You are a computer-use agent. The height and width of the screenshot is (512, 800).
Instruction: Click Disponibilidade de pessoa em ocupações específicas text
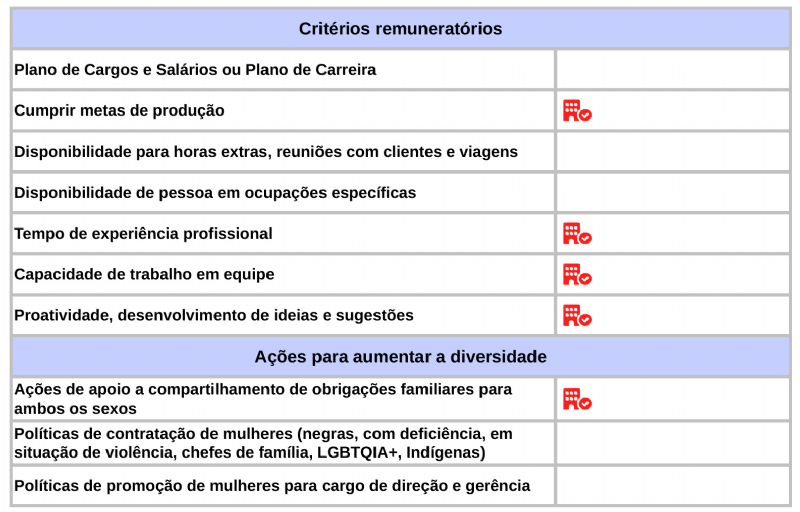click(x=215, y=193)
